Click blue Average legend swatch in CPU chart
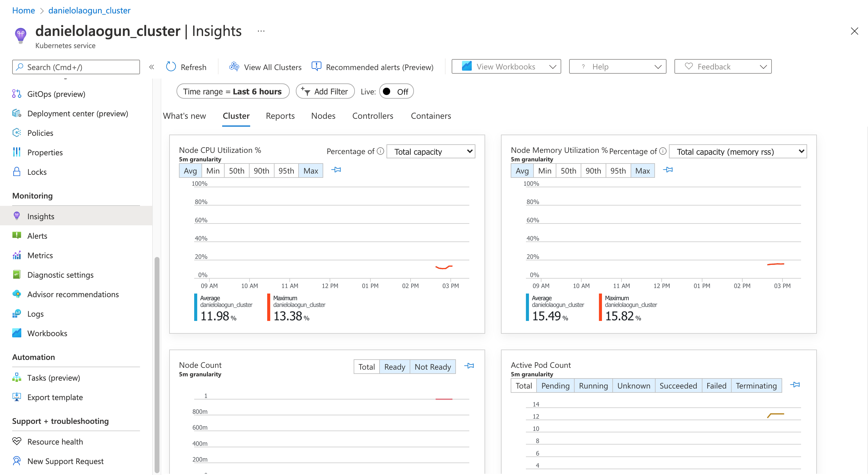 (195, 308)
